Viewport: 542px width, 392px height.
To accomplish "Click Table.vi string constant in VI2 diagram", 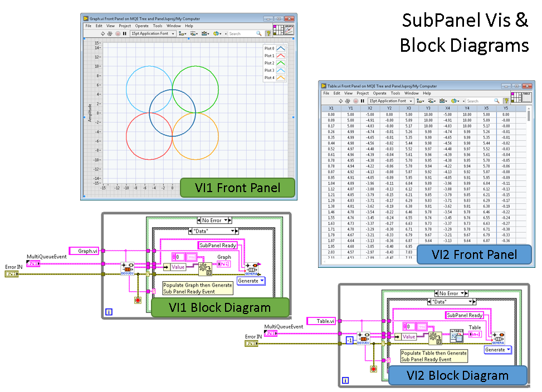I will point(321,321).
